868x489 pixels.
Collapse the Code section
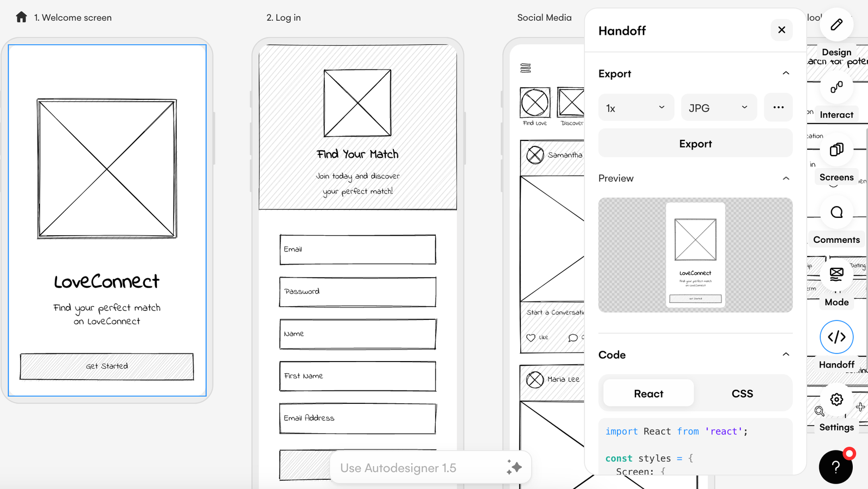click(786, 354)
